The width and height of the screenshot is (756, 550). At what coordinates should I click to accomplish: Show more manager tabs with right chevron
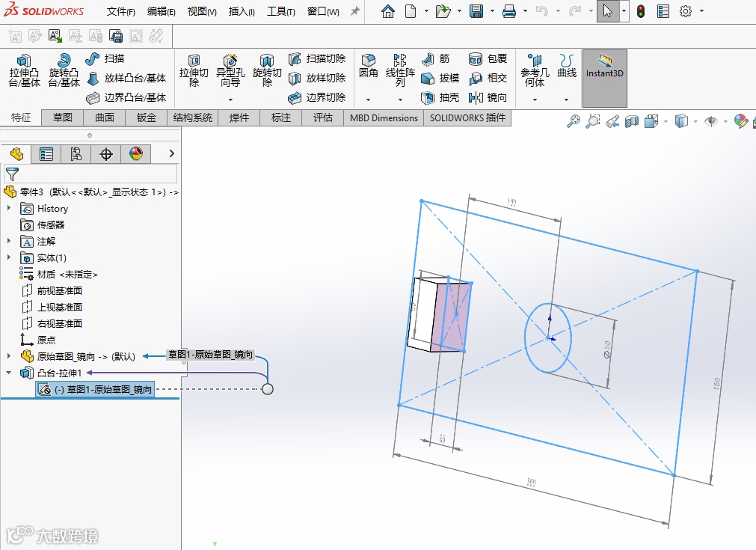(x=172, y=153)
